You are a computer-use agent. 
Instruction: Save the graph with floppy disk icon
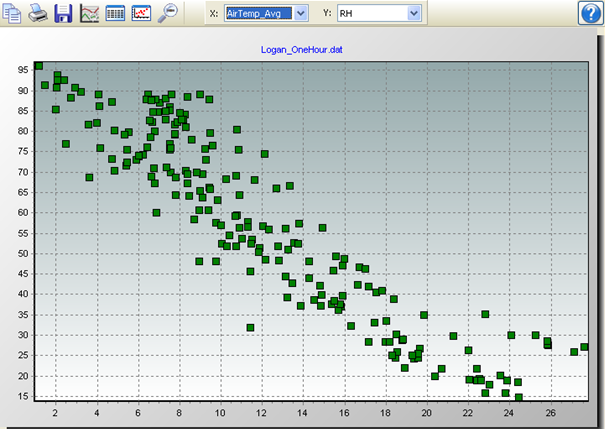click(x=63, y=13)
